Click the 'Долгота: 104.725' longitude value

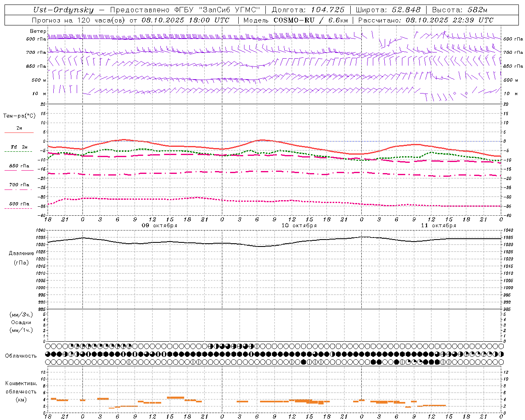(x=308, y=10)
